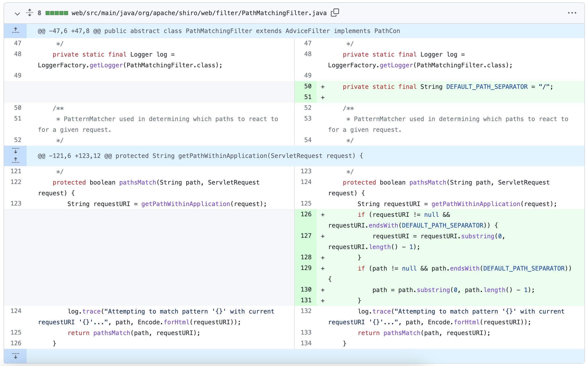Expand lines below at the diff bottom
588x366 pixels.
15,356
